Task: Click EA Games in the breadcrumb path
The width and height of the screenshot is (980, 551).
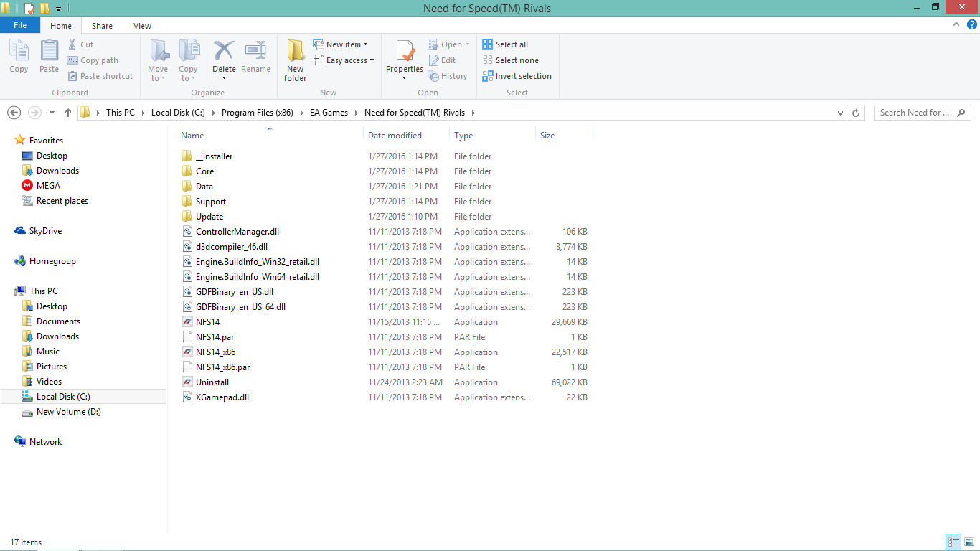Action: pyautogui.click(x=329, y=113)
